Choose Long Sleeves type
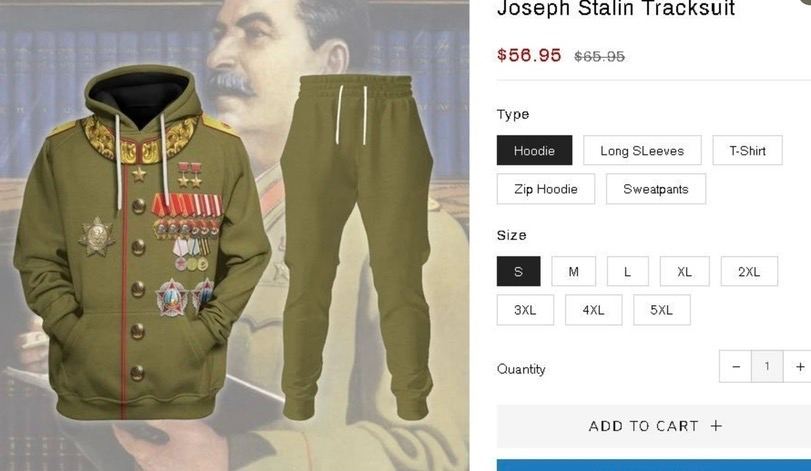811x471 pixels. (x=642, y=150)
